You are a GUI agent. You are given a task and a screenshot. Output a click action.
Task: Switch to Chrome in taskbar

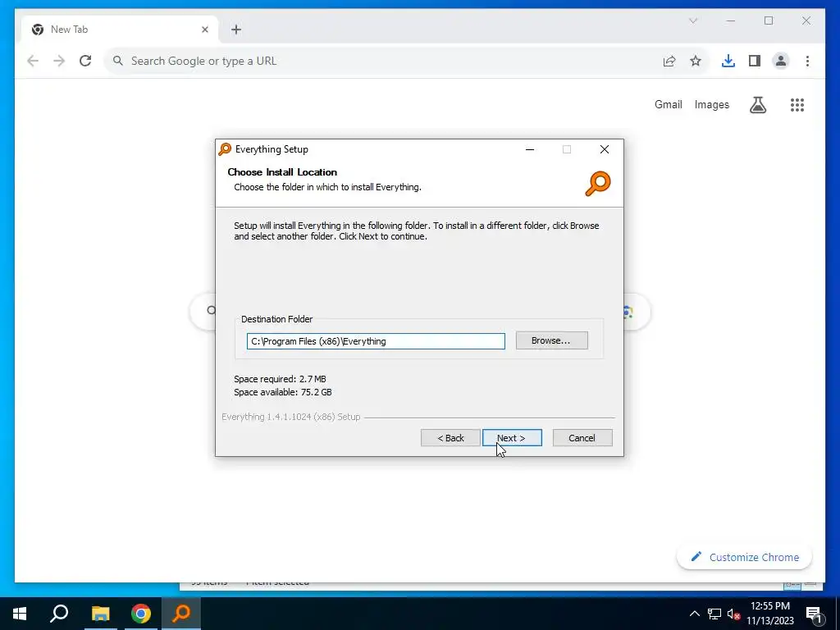tap(141, 614)
